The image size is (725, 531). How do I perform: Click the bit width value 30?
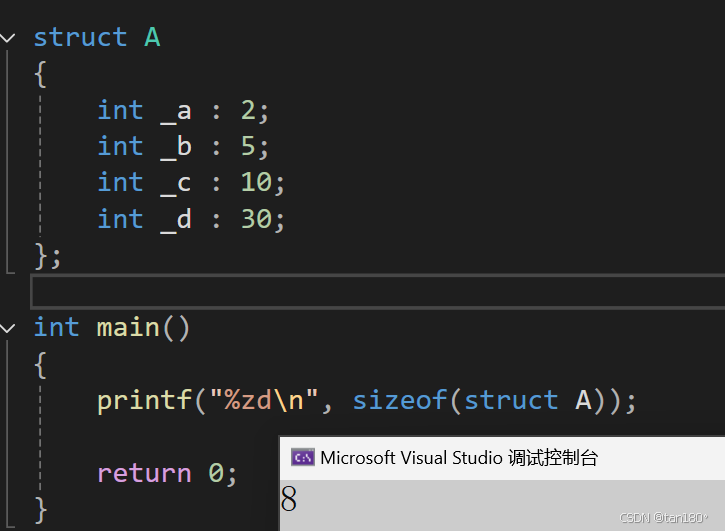[x=256, y=219]
